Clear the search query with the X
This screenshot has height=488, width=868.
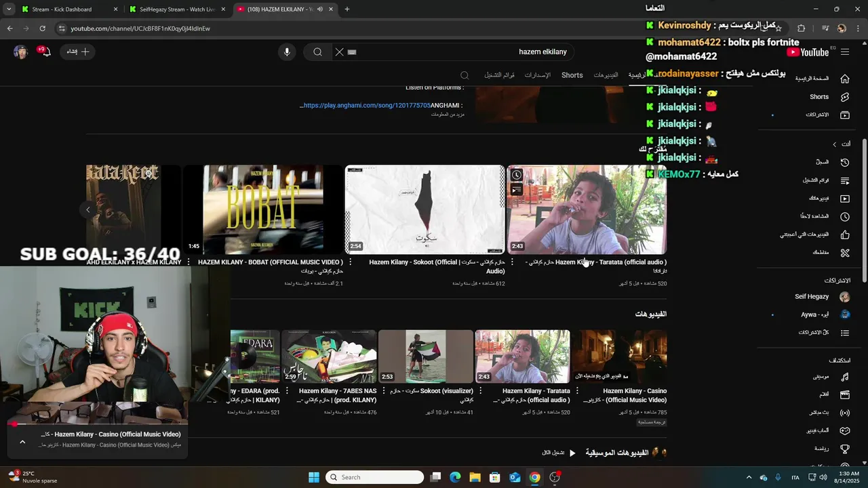pyautogui.click(x=340, y=52)
